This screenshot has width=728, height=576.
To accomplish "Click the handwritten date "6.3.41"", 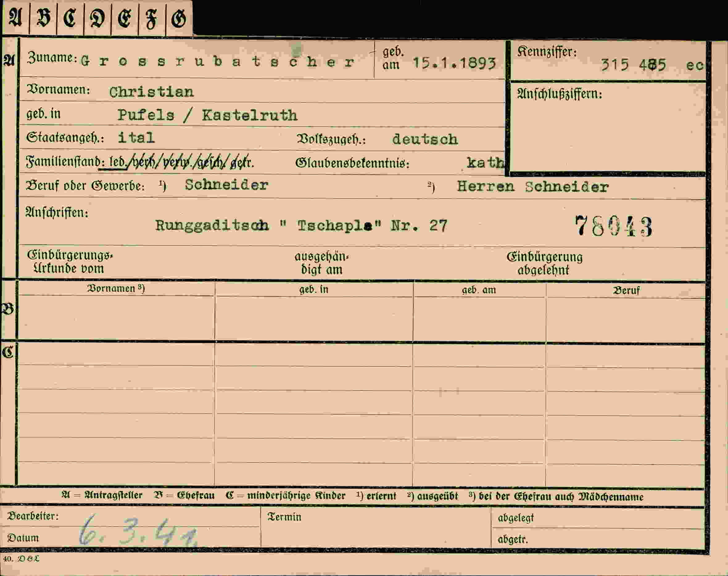I will (138, 532).
